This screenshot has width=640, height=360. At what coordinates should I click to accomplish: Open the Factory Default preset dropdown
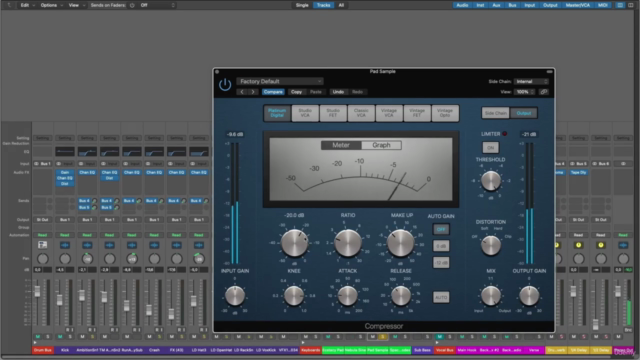point(280,81)
